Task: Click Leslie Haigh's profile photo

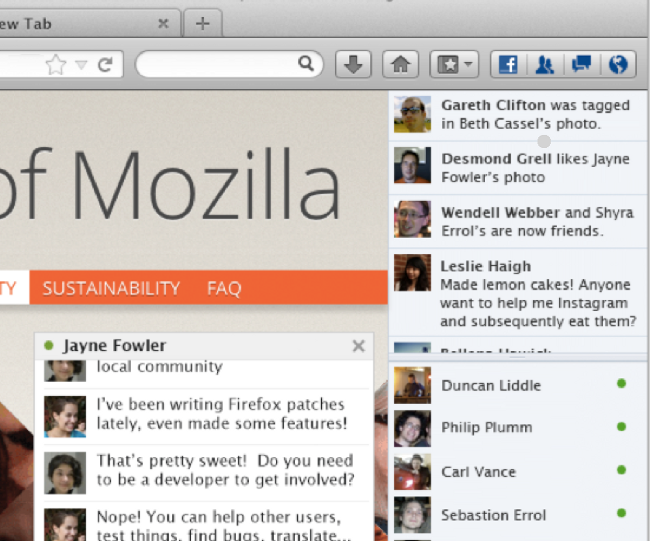Action: [412, 272]
